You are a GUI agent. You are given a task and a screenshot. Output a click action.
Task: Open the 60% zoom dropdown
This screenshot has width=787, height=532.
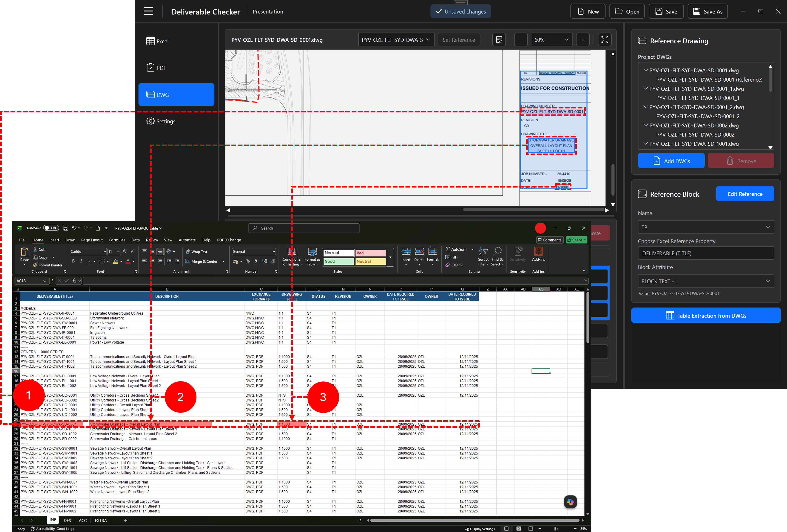tap(551, 40)
